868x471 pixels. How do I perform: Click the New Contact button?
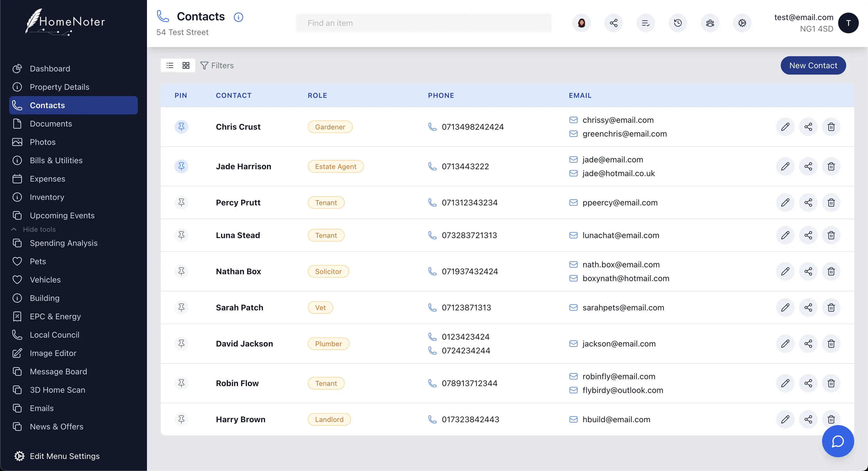(813, 65)
